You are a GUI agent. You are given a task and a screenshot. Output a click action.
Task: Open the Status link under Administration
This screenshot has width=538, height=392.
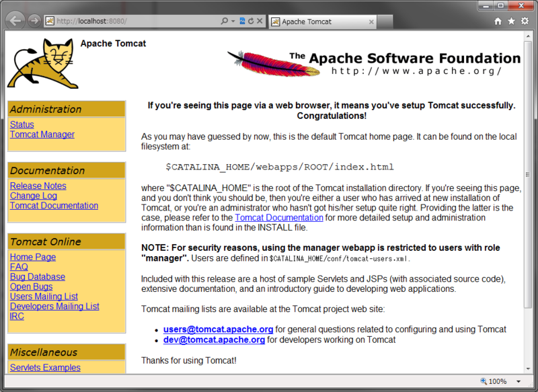(22, 124)
